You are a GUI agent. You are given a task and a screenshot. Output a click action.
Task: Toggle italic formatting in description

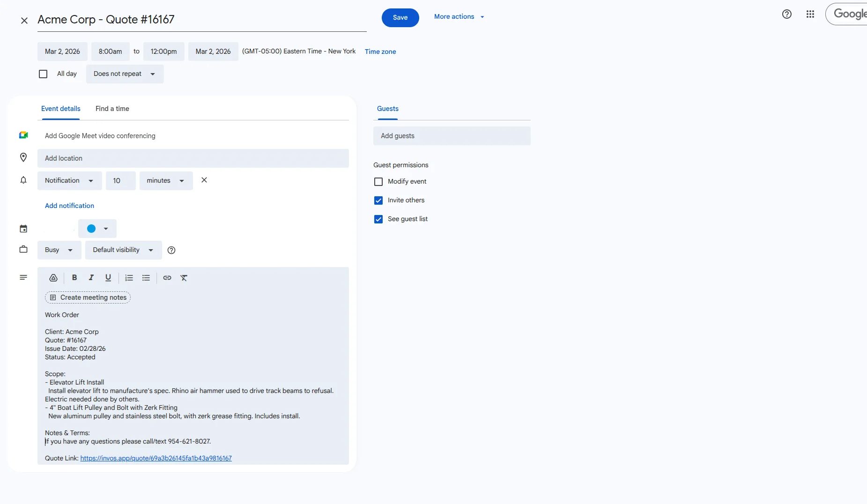coord(91,278)
